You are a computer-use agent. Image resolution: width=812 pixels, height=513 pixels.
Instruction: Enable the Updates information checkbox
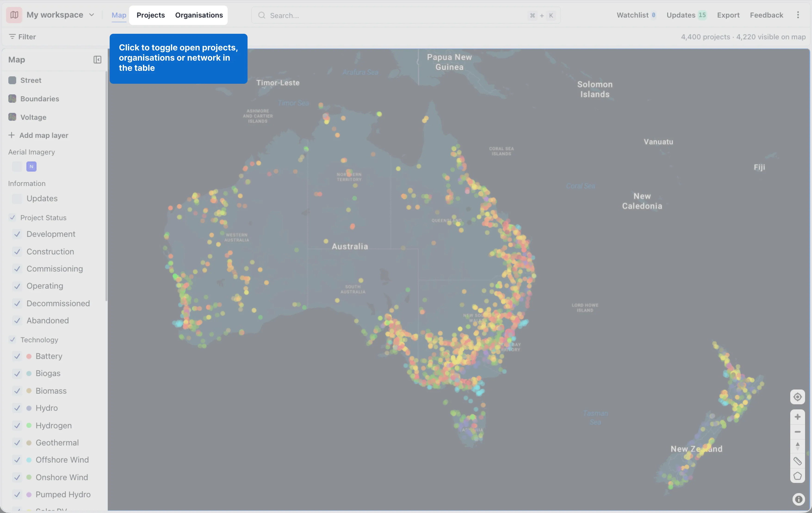[17, 198]
